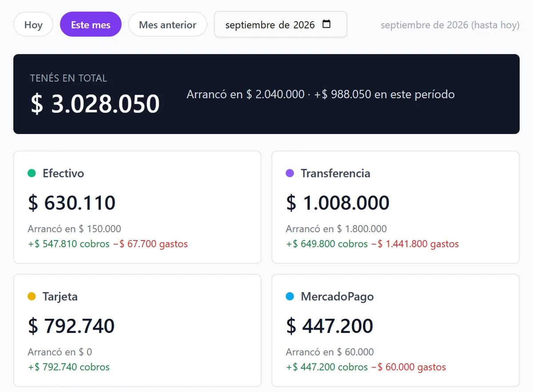533x392 pixels.
Task: Click Arrancó en $ 60.000 text
Action: click(x=330, y=352)
